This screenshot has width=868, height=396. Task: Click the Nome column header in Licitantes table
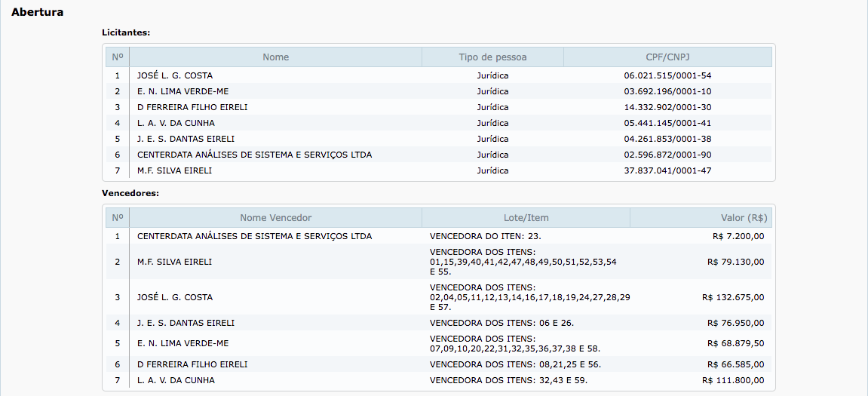pyautogui.click(x=275, y=57)
